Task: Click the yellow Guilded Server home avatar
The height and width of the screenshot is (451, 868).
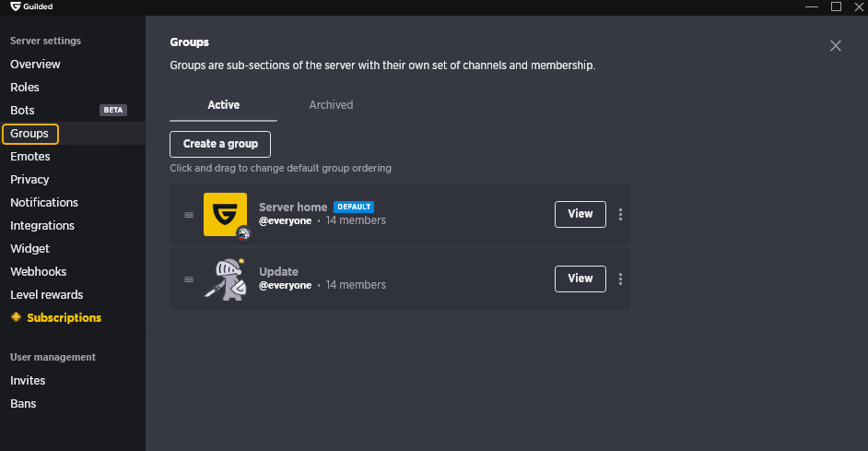Action: click(x=226, y=214)
